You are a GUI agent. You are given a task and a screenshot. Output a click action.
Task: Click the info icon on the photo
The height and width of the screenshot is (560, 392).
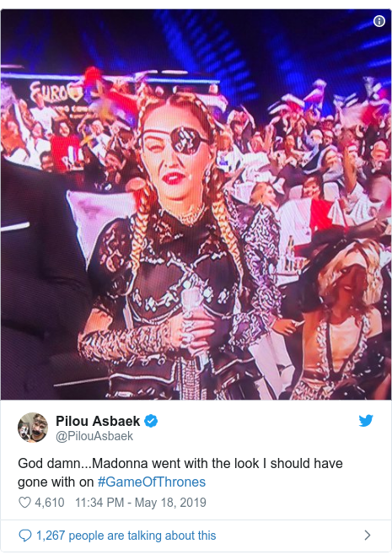[x=379, y=21]
